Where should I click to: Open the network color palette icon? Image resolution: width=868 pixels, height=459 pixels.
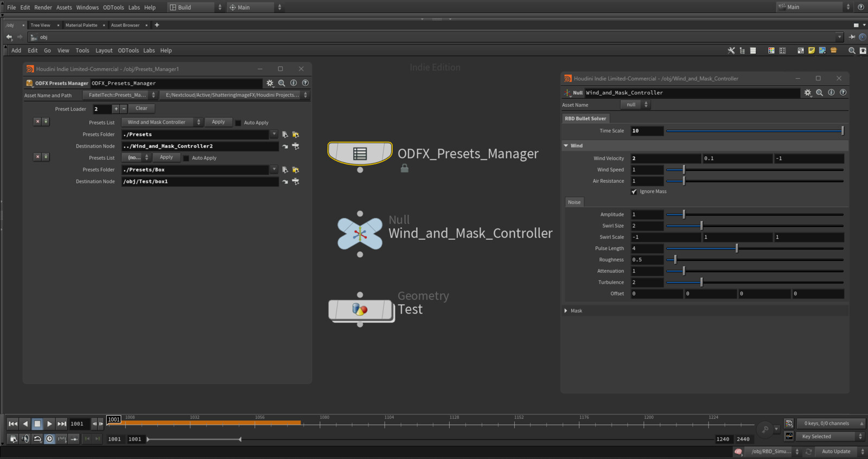(x=771, y=50)
